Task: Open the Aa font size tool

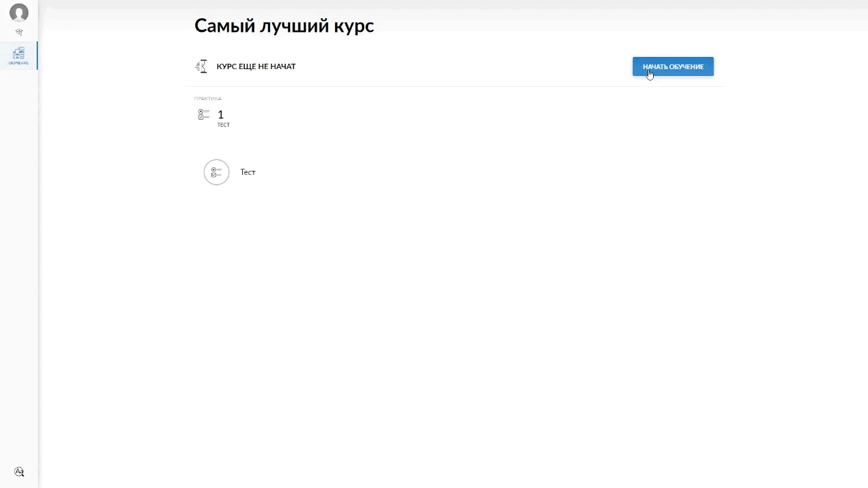Action: (19, 472)
